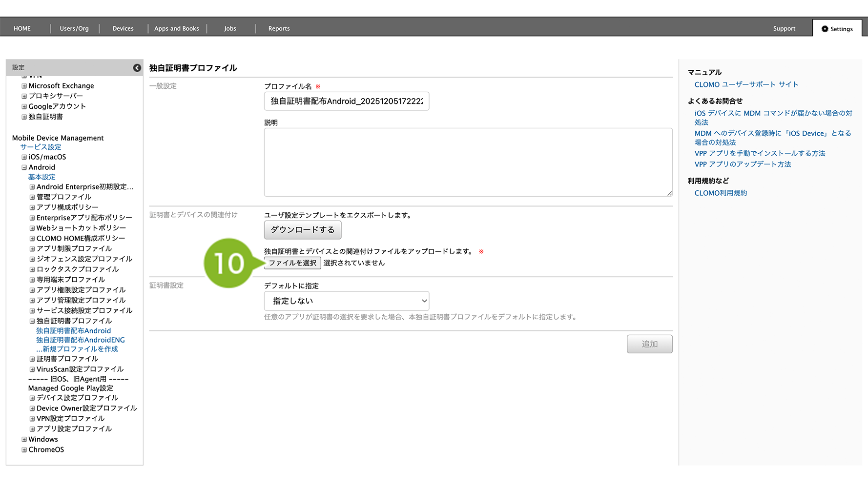This screenshot has width=868, height=488.
Task: Expand the ChromeOS tree node
Action: [24, 450]
